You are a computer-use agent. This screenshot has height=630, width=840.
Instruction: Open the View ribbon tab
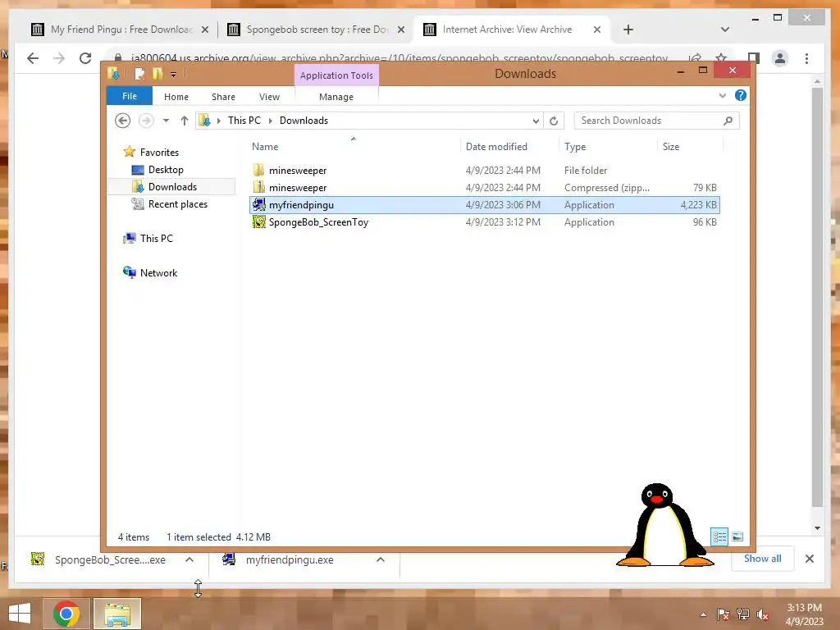(x=269, y=97)
